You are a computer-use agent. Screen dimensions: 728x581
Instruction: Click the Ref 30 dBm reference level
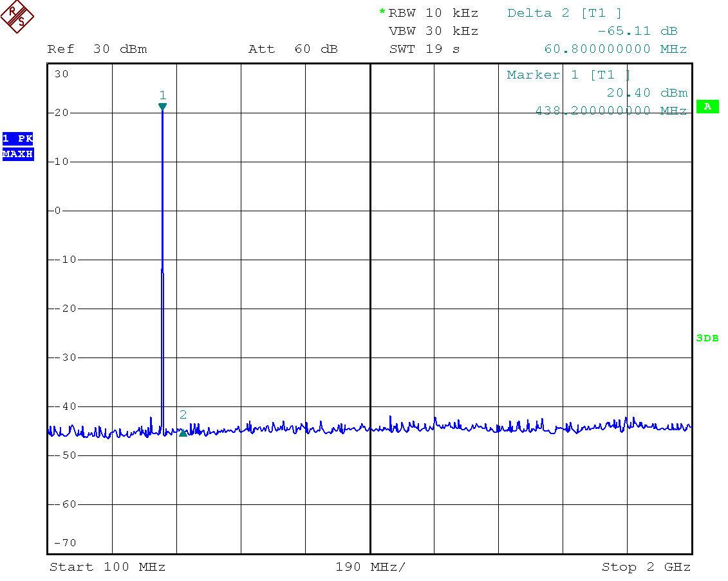click(97, 50)
